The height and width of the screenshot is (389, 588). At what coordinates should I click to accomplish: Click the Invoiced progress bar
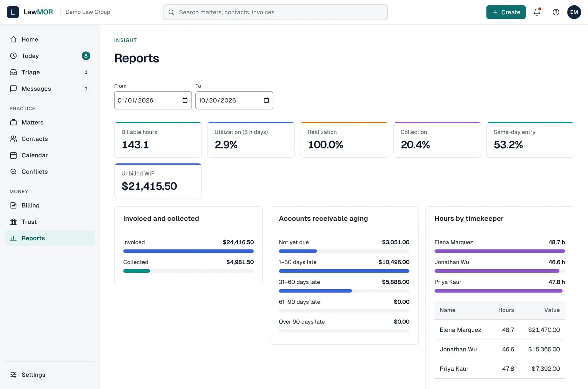[188, 251]
